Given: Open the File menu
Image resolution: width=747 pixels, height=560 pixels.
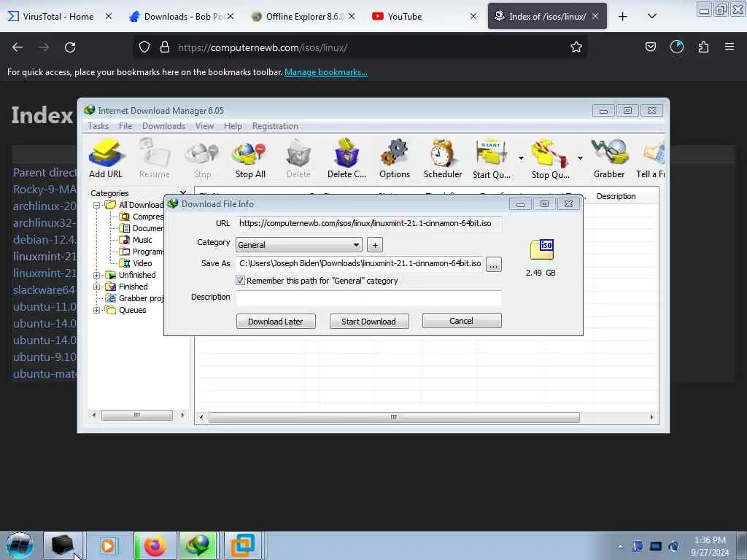Looking at the screenshot, I should click(125, 126).
